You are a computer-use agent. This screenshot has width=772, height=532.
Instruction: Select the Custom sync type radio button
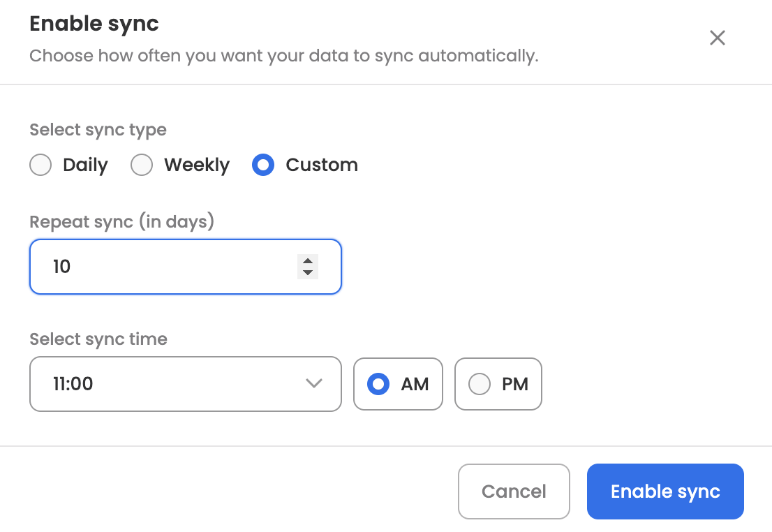(263, 165)
